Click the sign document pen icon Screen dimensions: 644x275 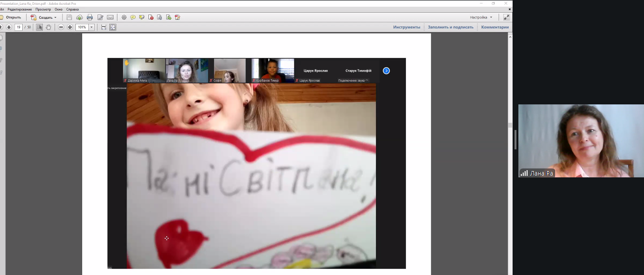coord(177,17)
